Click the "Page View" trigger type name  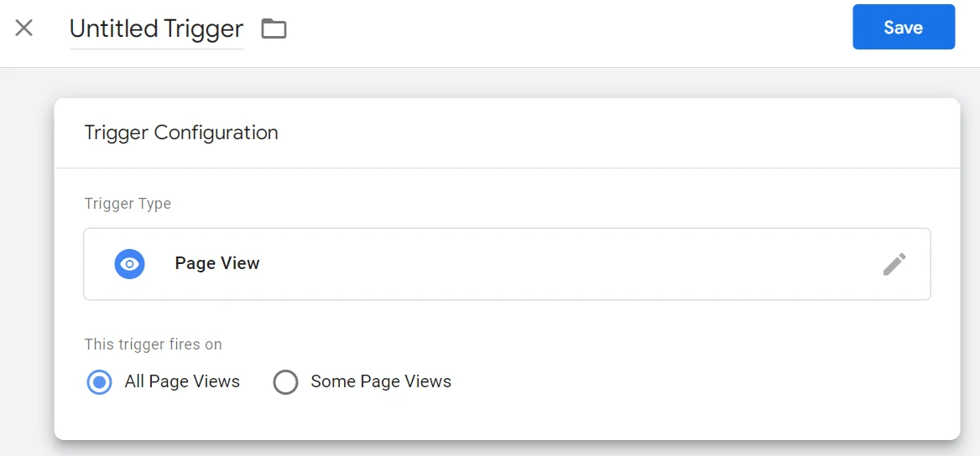[217, 264]
